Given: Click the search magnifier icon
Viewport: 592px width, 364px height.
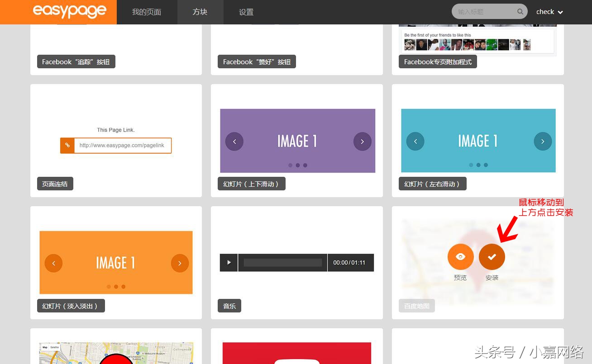Looking at the screenshot, I should [x=520, y=12].
